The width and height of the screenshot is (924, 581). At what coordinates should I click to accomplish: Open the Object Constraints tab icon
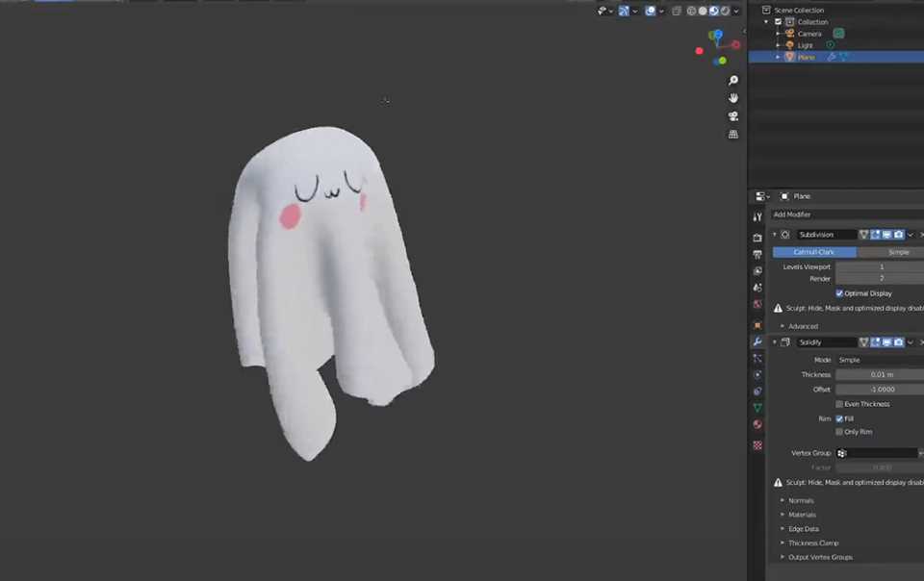coord(757,391)
